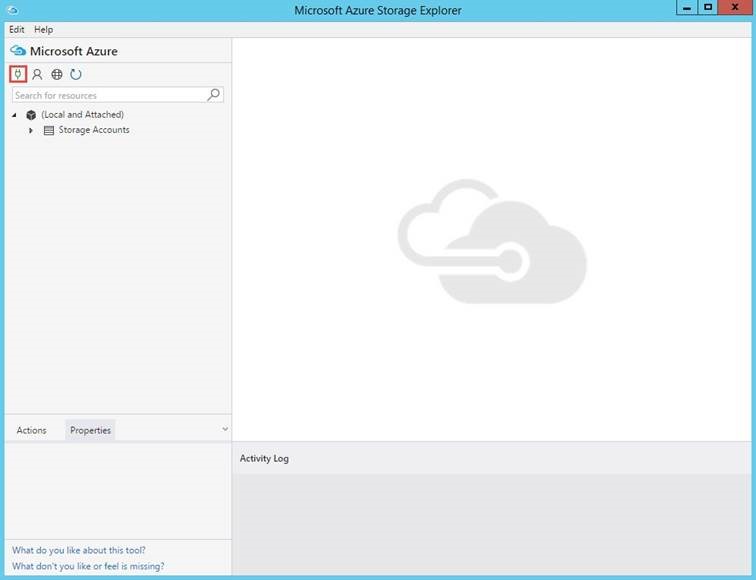This screenshot has width=756, height=580.
Task: Click the Connect to Azure storage plug icon
Action: point(18,74)
